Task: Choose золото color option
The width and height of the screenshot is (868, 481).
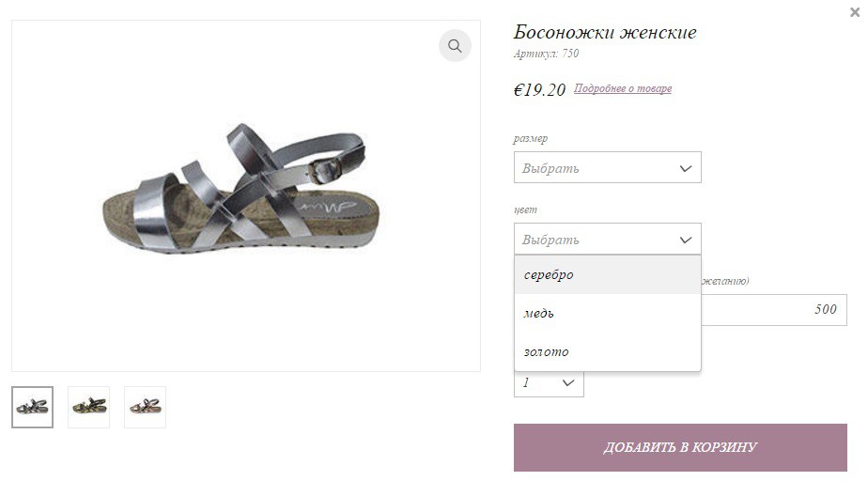Action: coord(607,352)
